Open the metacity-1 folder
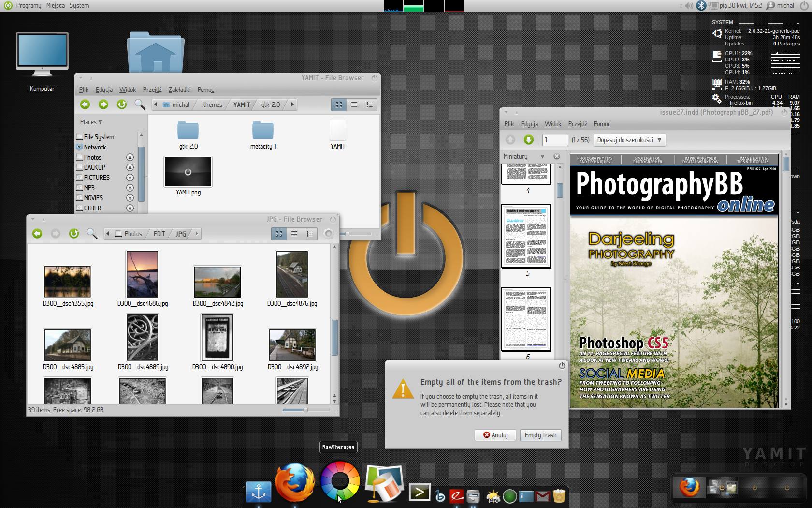Screen dimensions: 812x508 [263, 135]
